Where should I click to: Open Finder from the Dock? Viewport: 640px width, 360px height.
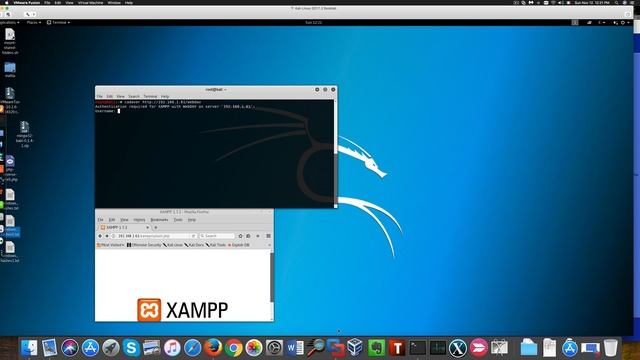pos(29,348)
